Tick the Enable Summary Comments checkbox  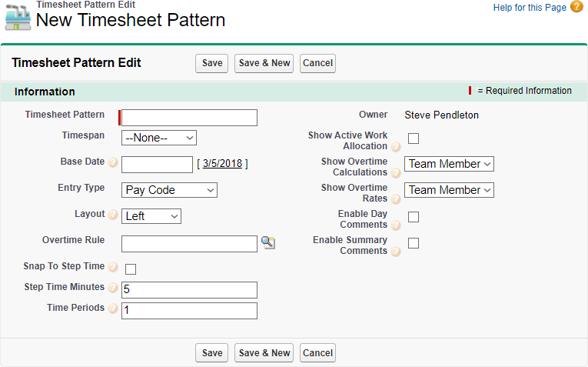pos(414,243)
